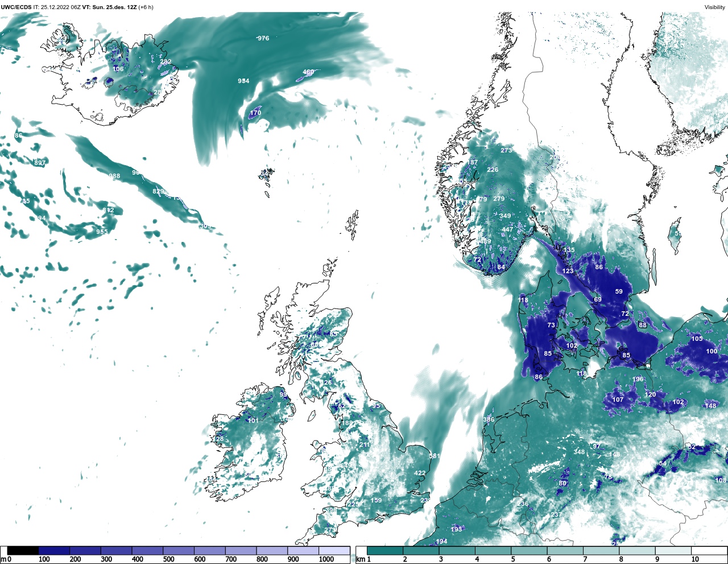728x564 pixels.
Task: Click the '237' visibility value
Action: [556, 515]
